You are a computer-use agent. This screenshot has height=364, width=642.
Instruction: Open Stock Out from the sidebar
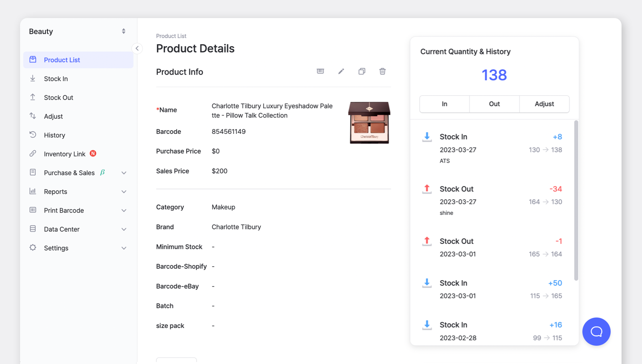(59, 97)
